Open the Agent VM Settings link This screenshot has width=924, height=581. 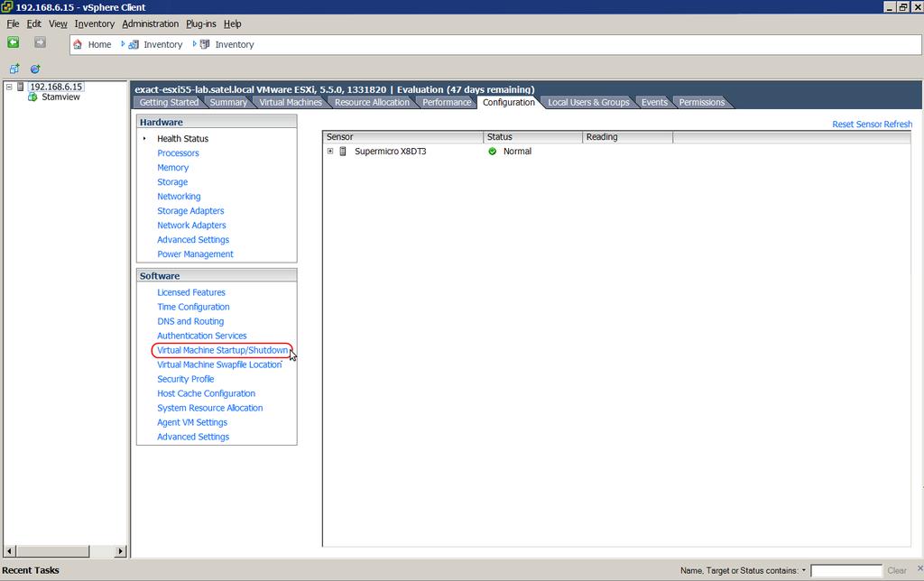pyautogui.click(x=192, y=422)
